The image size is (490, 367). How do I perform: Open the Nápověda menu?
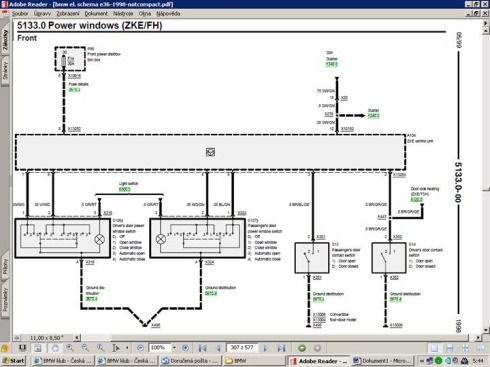tap(168, 14)
